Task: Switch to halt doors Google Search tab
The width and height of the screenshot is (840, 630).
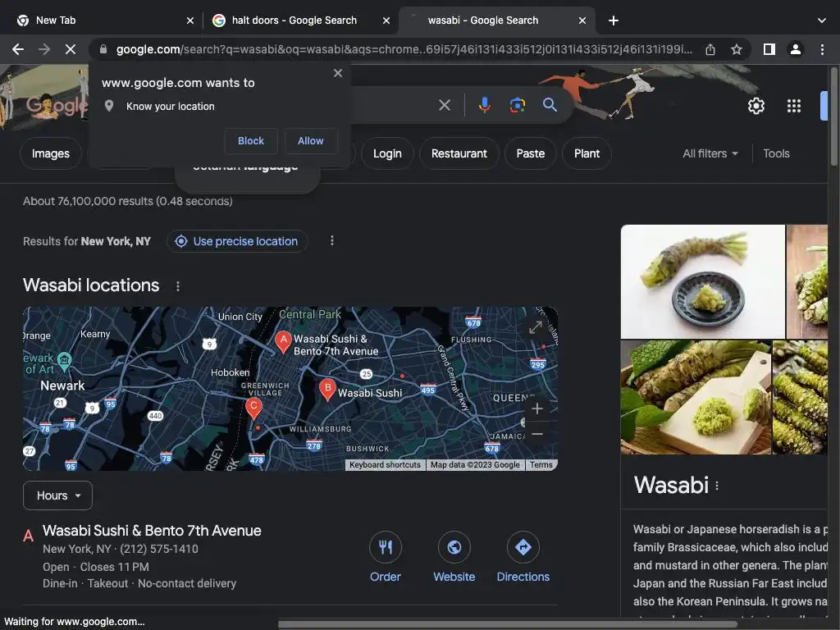Action: click(294, 21)
